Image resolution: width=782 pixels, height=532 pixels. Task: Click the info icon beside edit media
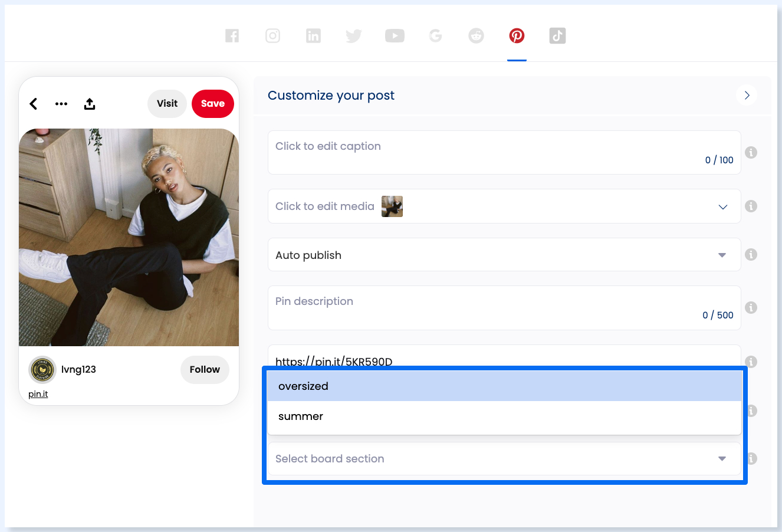click(x=751, y=206)
